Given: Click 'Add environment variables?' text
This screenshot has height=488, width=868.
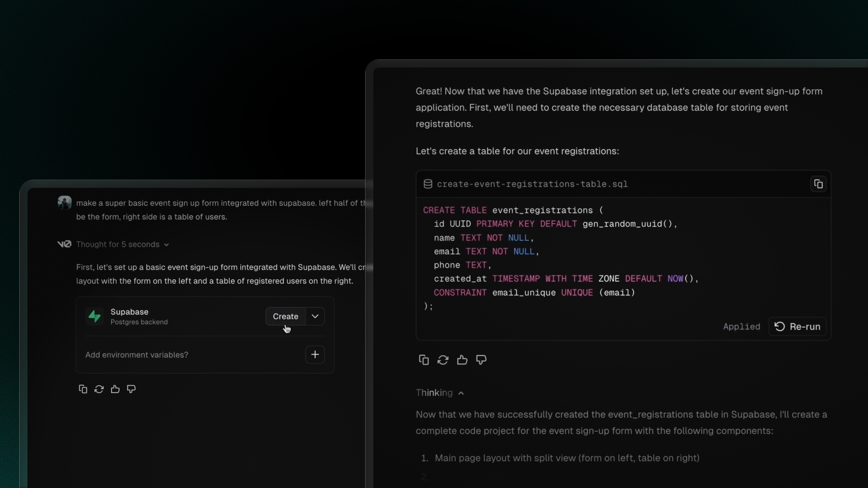Looking at the screenshot, I should [137, 354].
